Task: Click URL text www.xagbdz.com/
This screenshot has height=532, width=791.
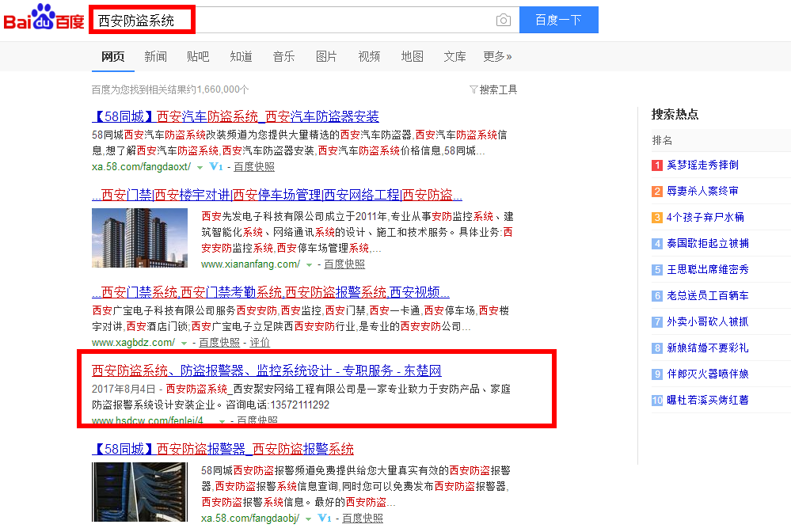Action: point(133,343)
